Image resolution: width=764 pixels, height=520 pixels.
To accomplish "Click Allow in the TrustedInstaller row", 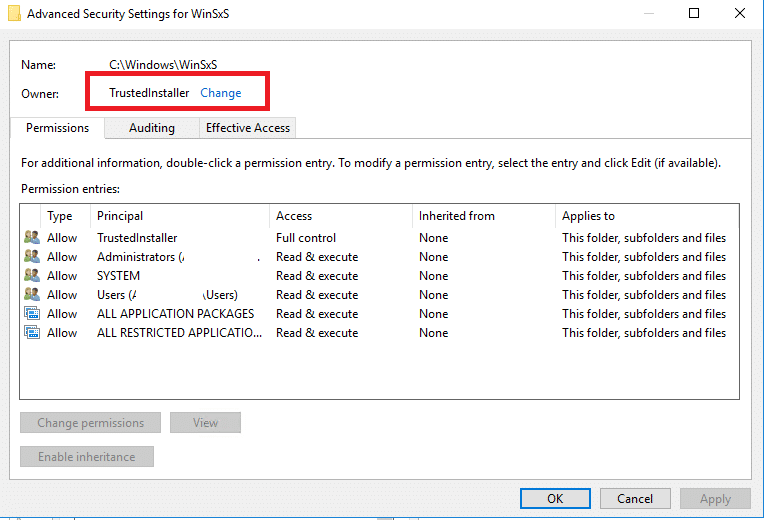I will [x=62, y=238].
